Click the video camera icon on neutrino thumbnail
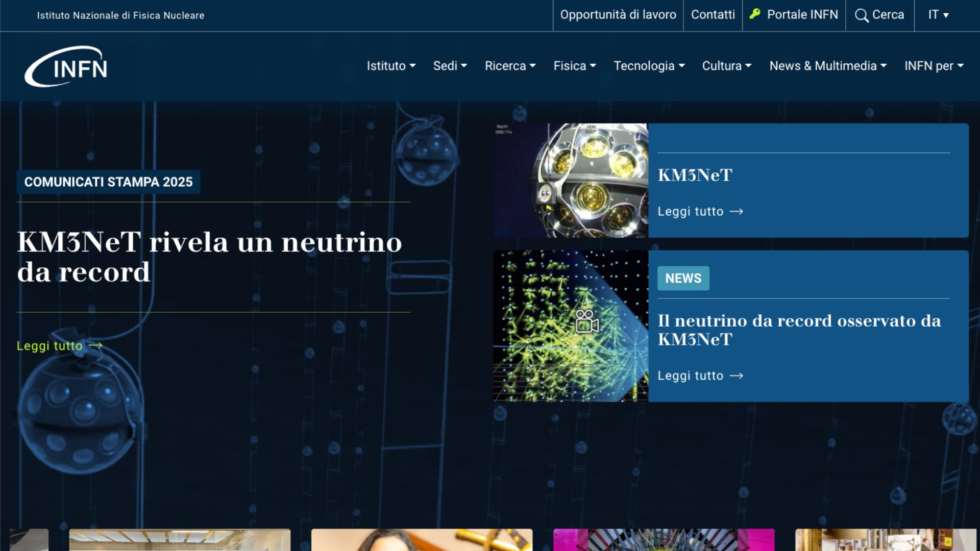Viewport: 980px width, 551px height. pyautogui.click(x=587, y=321)
